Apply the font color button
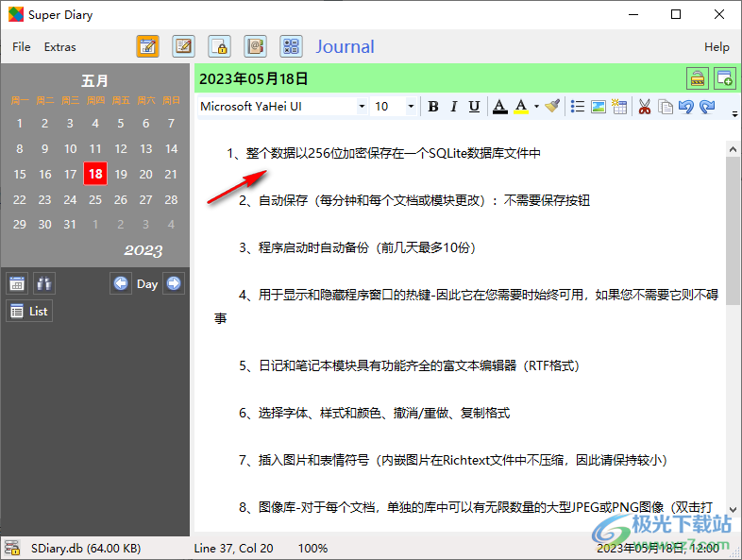 pos(499,107)
